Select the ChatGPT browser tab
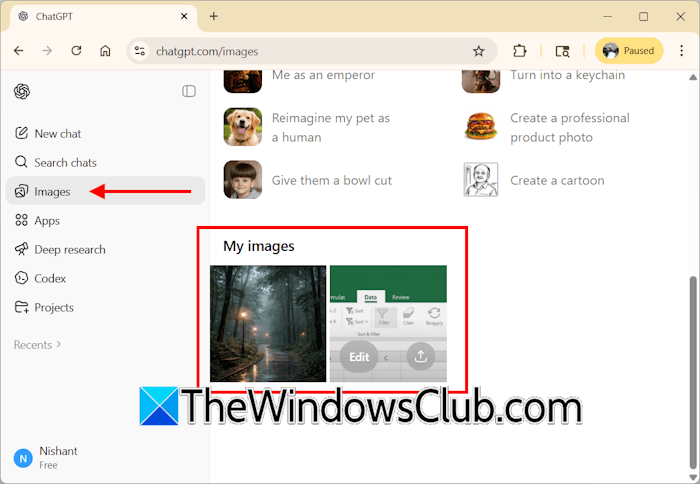 pyautogui.click(x=104, y=17)
